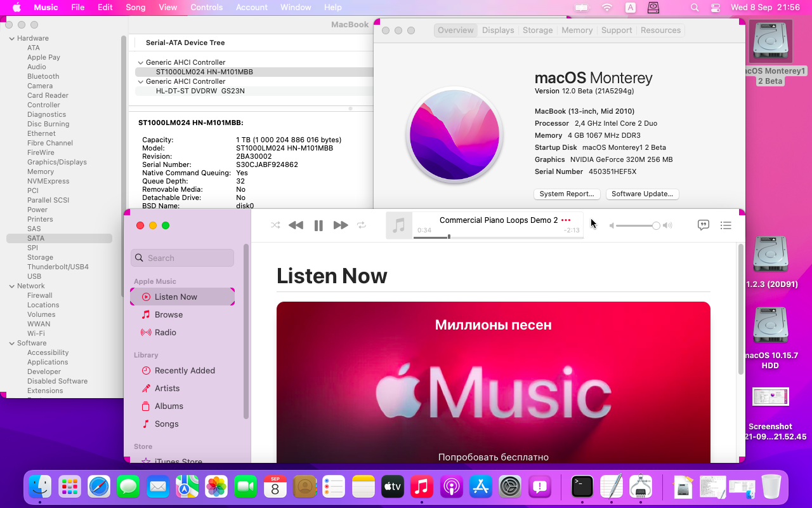Click the now-playing album artwork placeholder
Viewport: 812px width, 508px height.
tap(399, 225)
